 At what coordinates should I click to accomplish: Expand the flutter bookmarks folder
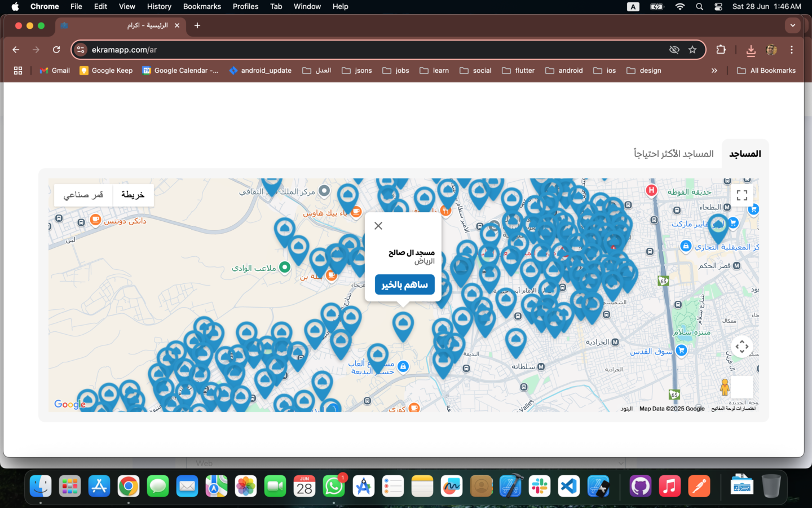tap(518, 71)
